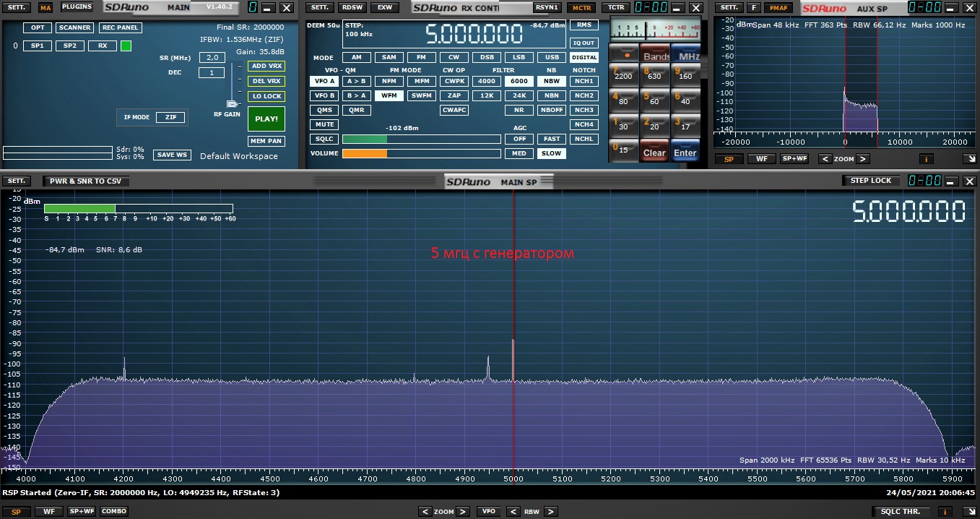The image size is (980, 519).
Task: Click the resize arrow icon in AUX SP
Action: click(970, 159)
